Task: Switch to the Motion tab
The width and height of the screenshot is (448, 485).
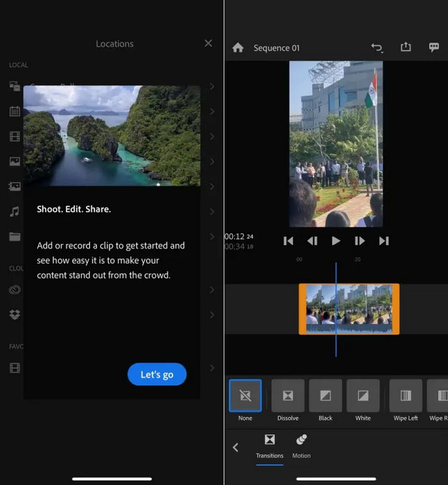Action: (x=301, y=446)
